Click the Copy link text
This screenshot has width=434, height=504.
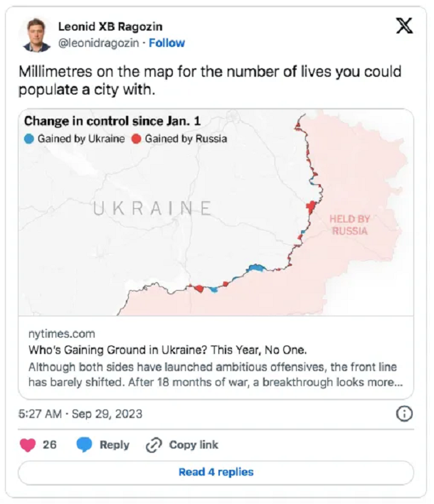coord(194,445)
